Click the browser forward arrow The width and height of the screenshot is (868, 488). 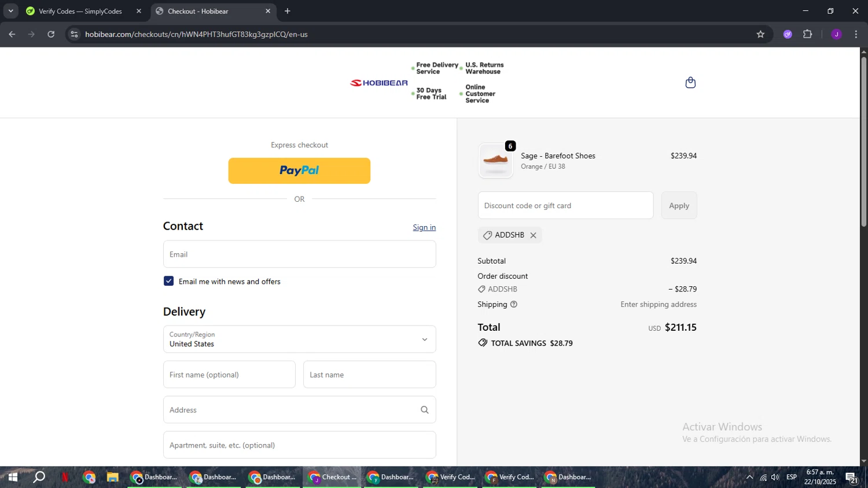pos(31,34)
